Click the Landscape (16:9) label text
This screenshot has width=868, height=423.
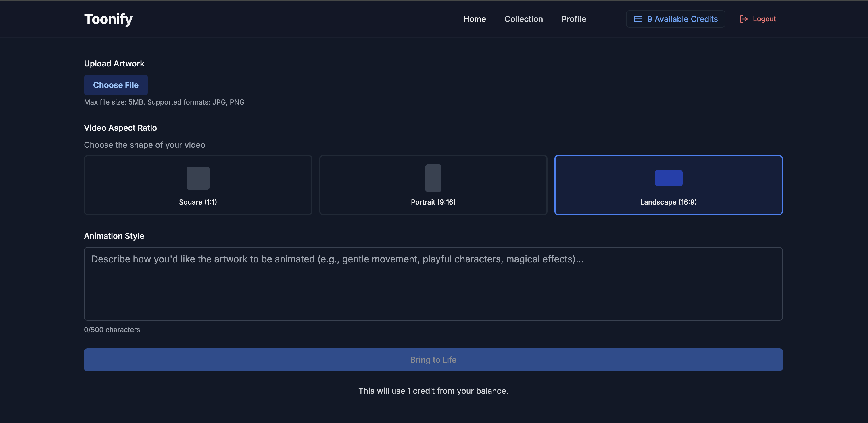[668, 202]
